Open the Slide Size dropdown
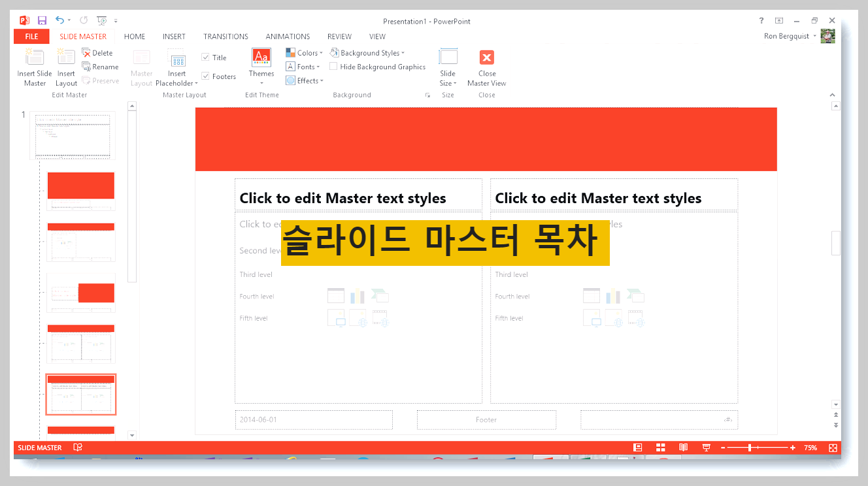Screen dimensions: 868x486 [x=448, y=68]
